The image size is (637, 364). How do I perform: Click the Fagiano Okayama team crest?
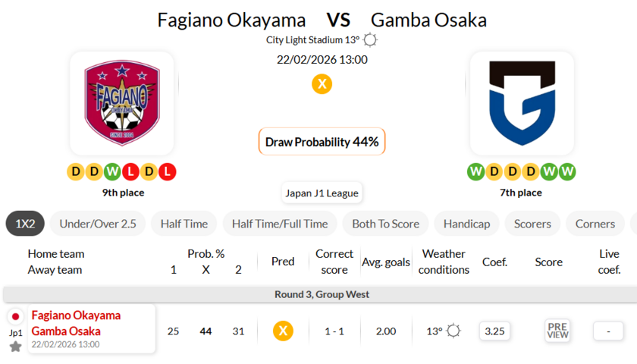121,103
